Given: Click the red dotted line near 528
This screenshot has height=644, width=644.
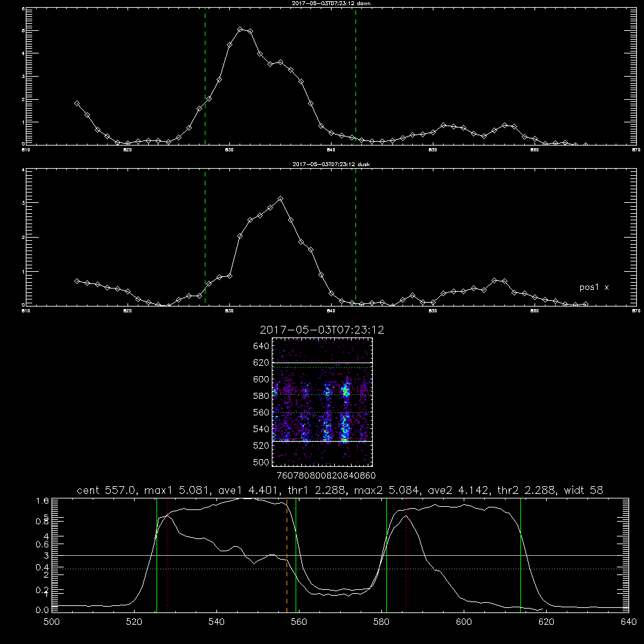Looking at the screenshot, I should point(167,555).
